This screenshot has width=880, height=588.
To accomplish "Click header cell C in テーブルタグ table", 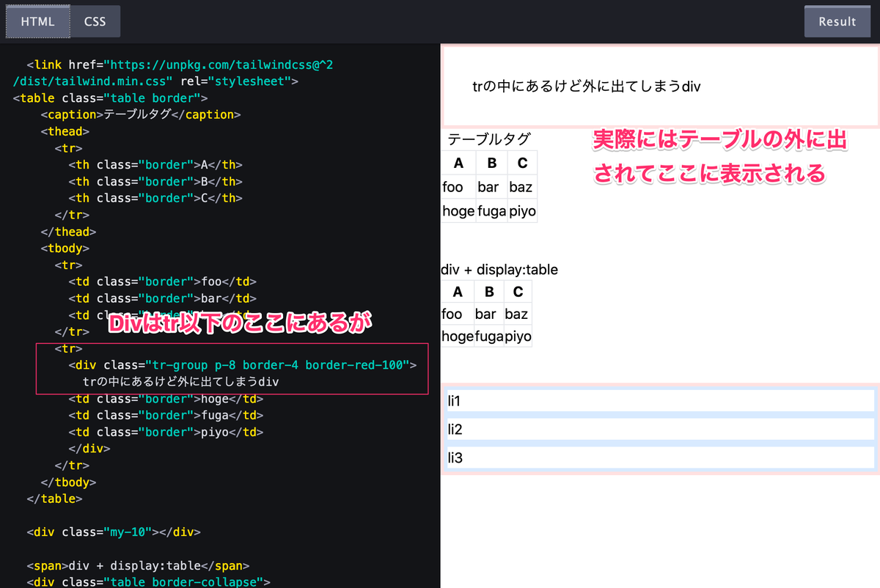I will tap(522, 163).
